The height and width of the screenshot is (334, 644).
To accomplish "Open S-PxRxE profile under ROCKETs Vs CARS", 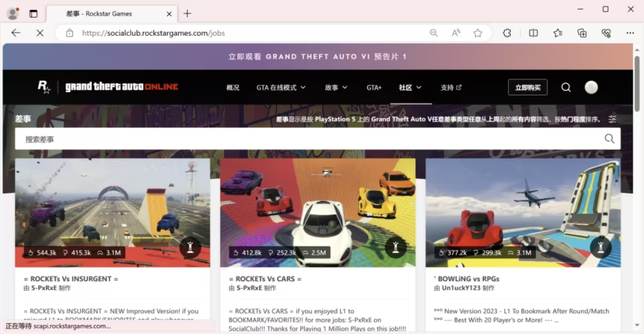I will (249, 288).
